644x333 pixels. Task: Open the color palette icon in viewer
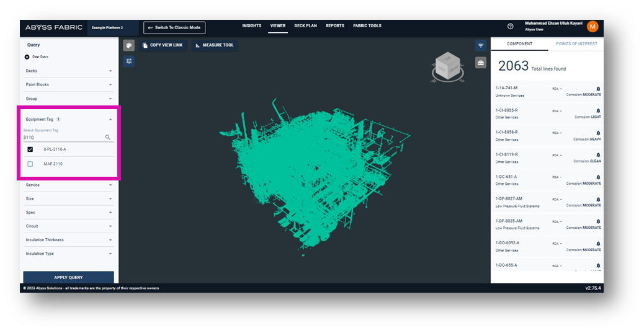[x=128, y=45]
